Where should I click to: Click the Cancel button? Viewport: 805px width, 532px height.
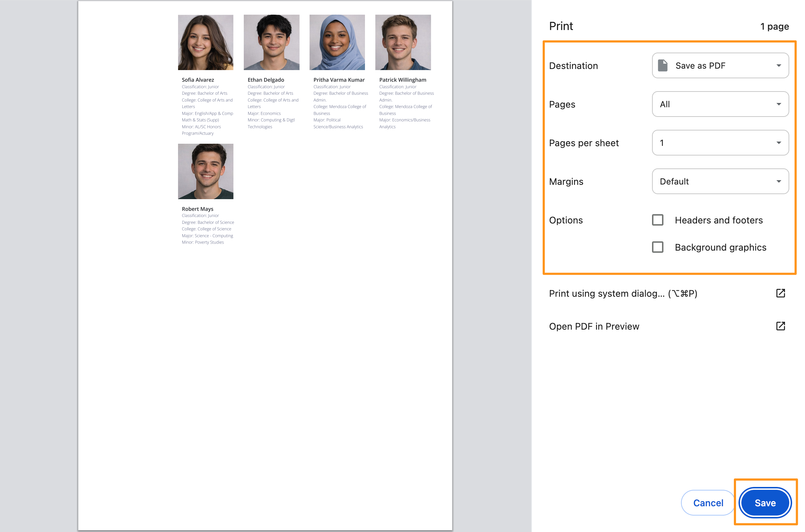click(x=708, y=503)
